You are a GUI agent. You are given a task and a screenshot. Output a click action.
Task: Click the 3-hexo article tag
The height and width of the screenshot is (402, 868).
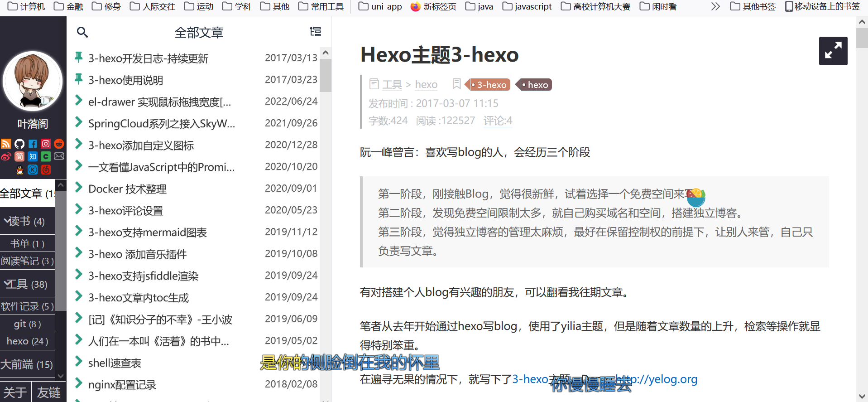[x=488, y=85]
